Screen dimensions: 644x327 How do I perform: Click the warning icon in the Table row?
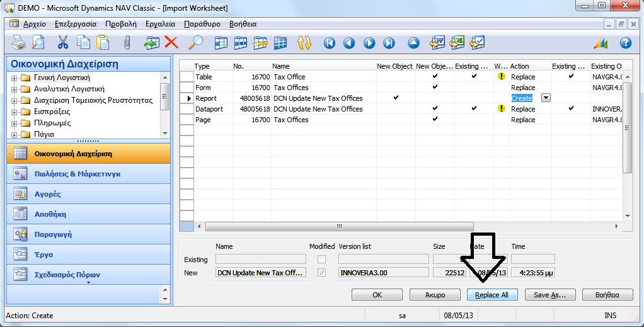tap(501, 76)
